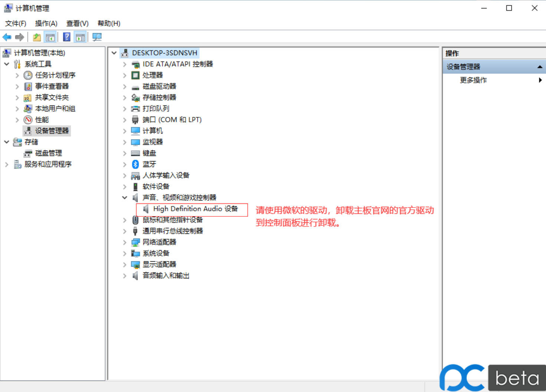Click the blue question mark Help icon
The height and width of the screenshot is (392, 546).
click(x=67, y=37)
